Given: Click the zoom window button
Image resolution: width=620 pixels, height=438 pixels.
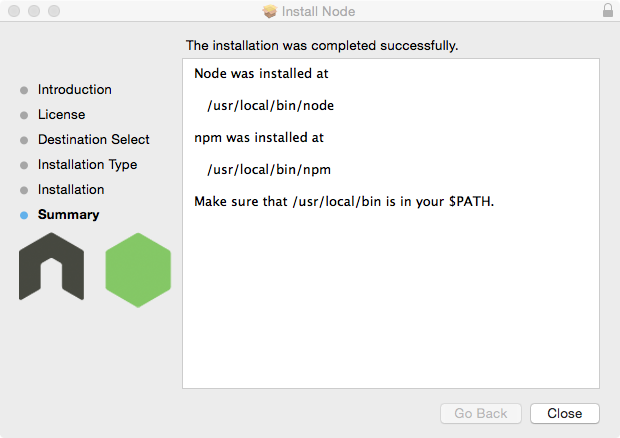Looking at the screenshot, I should 54,11.
